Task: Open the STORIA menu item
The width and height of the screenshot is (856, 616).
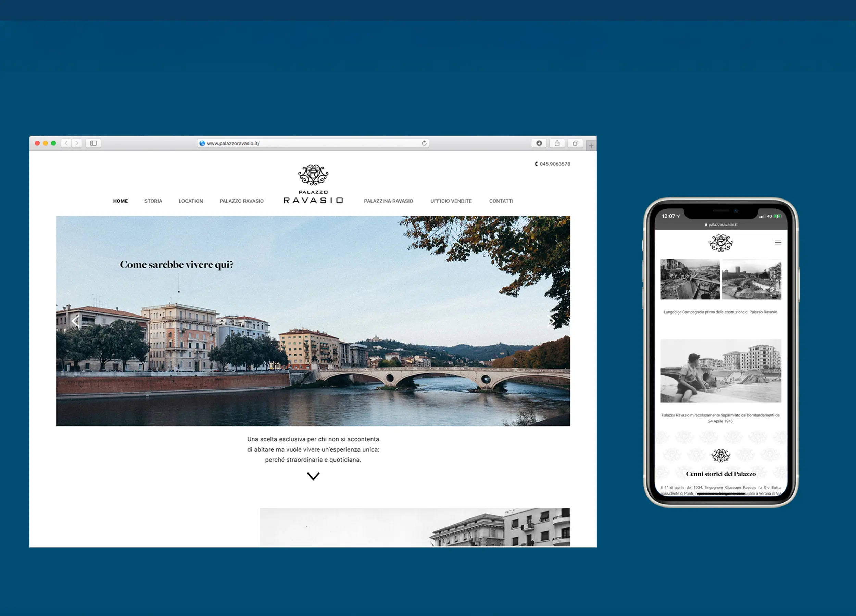Action: click(153, 201)
